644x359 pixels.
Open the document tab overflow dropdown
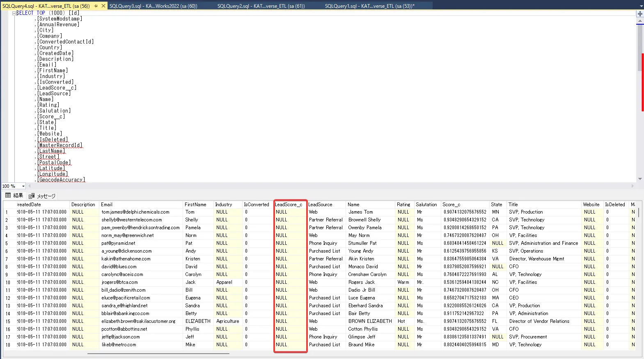641,6
